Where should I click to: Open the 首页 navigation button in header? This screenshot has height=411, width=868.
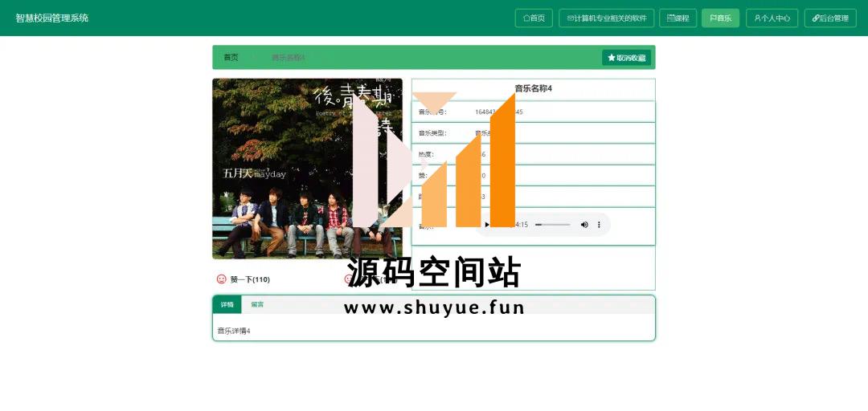tap(534, 18)
